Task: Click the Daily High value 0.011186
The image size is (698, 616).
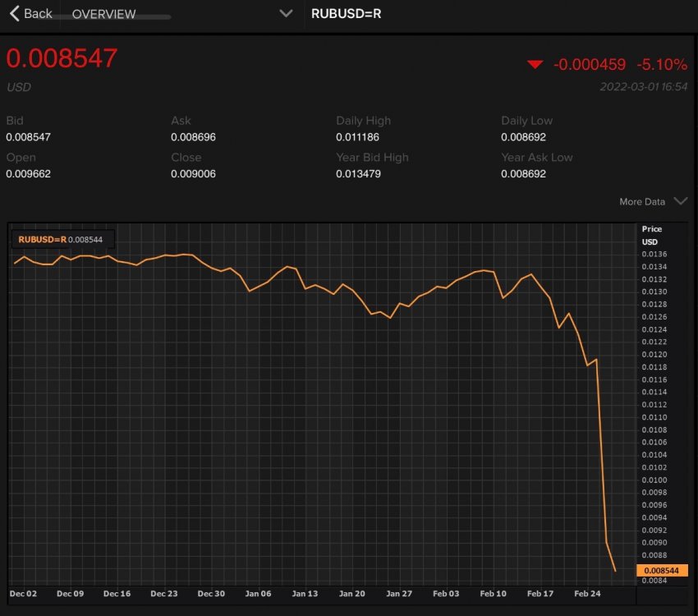Action: 357,137
